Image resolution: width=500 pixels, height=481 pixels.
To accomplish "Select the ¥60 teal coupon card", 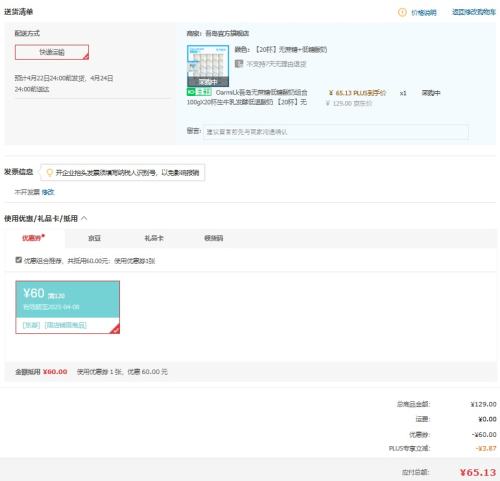I will pyautogui.click(x=67, y=307).
